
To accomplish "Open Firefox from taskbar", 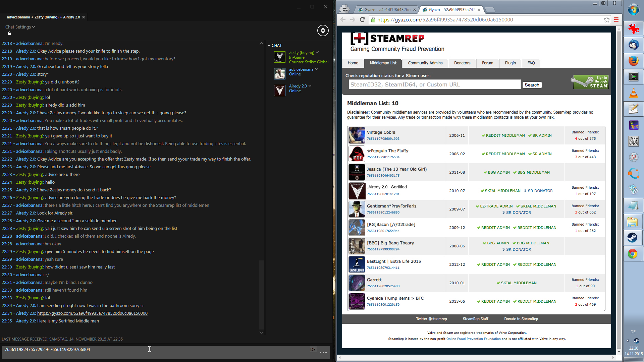I will coord(633,61).
